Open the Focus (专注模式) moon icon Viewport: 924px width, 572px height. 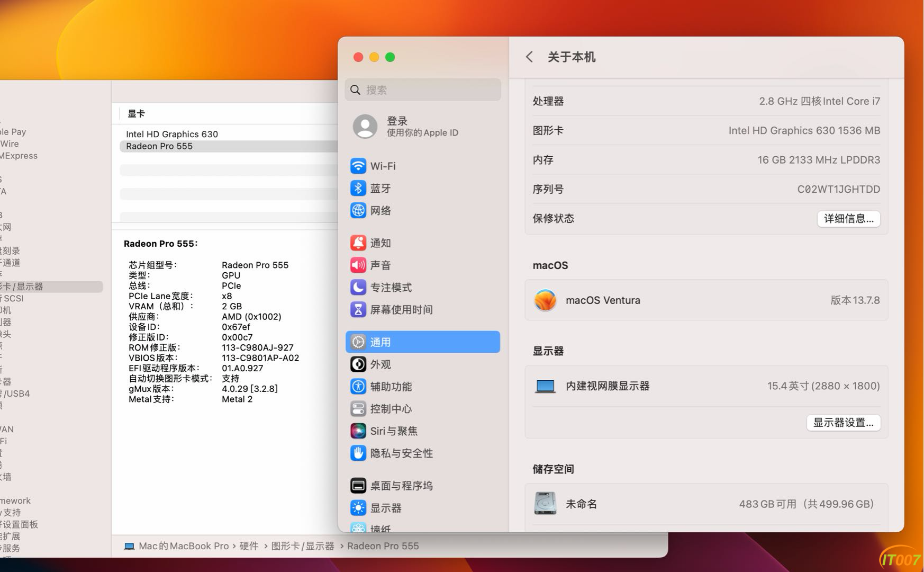point(358,287)
